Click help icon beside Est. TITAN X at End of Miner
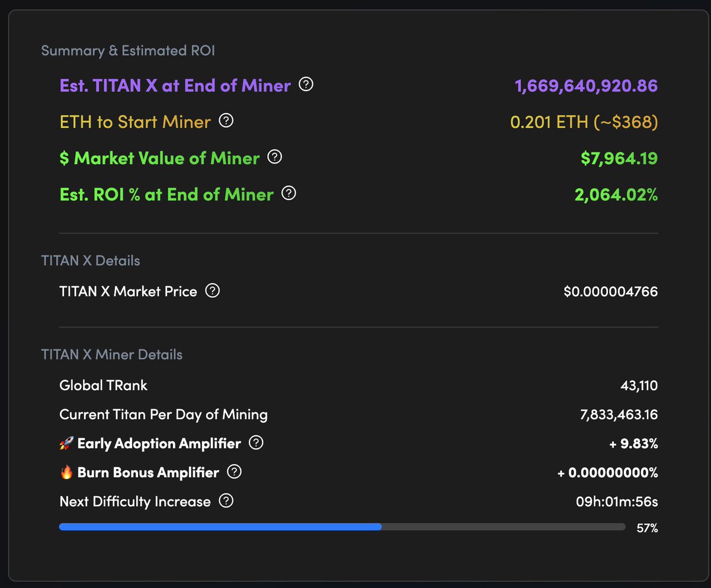This screenshot has width=711, height=588. (306, 85)
